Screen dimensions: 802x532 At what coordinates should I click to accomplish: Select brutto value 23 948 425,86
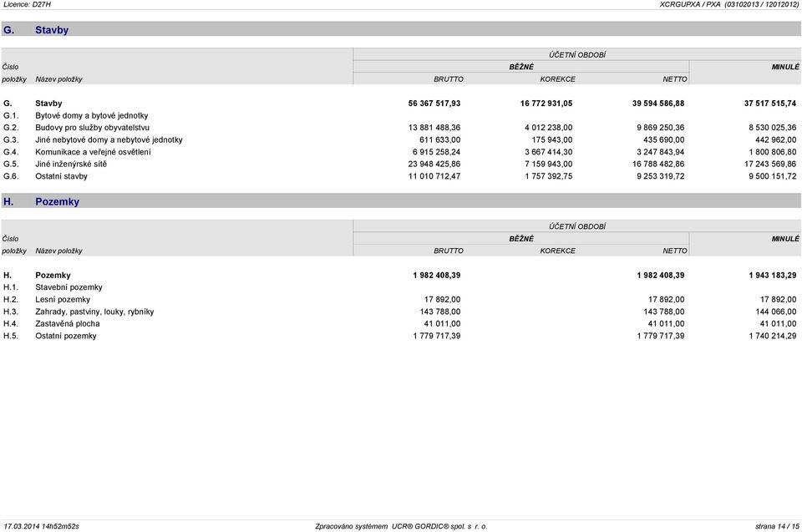coord(434,165)
